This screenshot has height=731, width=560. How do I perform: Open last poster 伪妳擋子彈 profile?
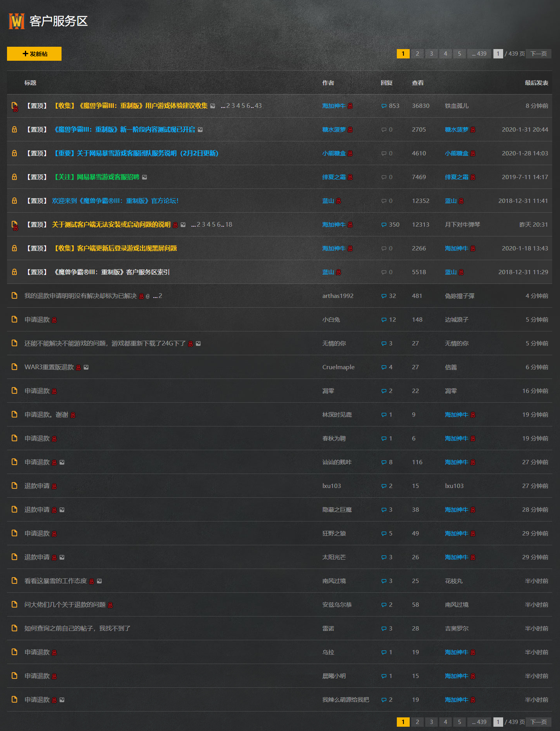[x=460, y=296]
